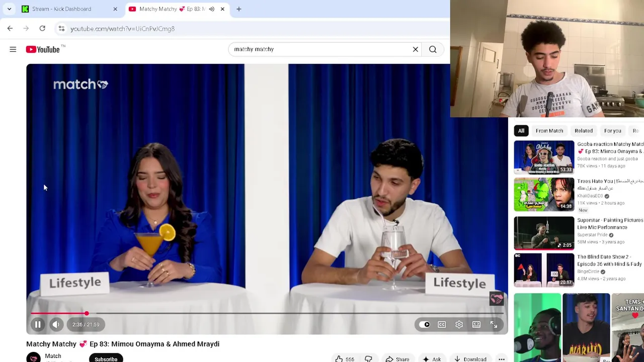Select the All filter chip
Image resolution: width=644 pixels, height=362 pixels.
click(521, 131)
